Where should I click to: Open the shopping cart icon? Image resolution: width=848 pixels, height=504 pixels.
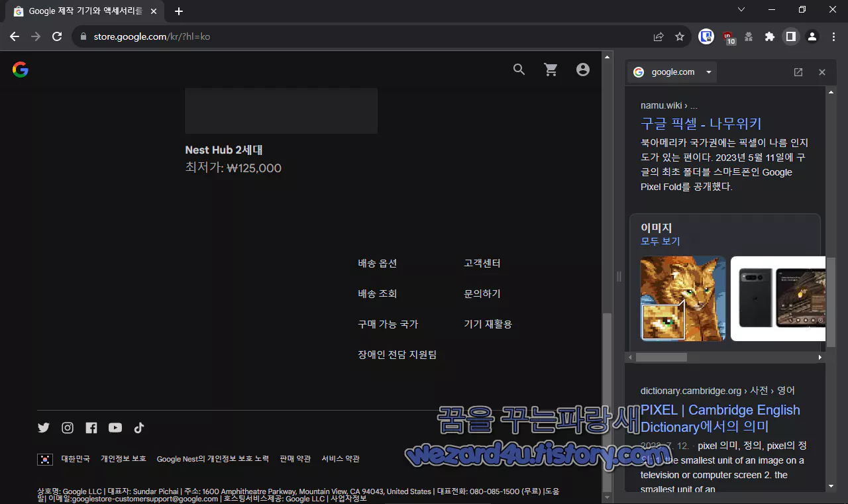point(551,70)
